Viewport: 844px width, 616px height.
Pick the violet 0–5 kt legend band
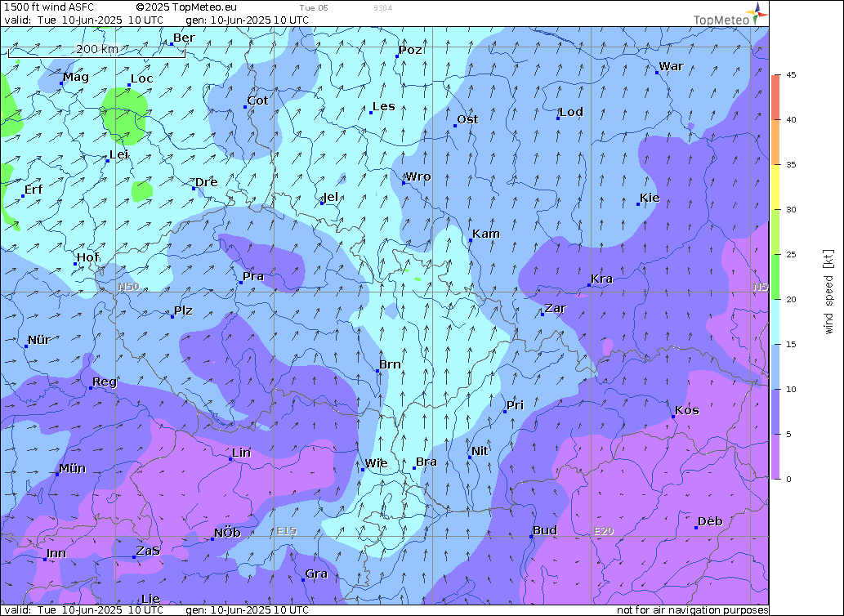775,457
